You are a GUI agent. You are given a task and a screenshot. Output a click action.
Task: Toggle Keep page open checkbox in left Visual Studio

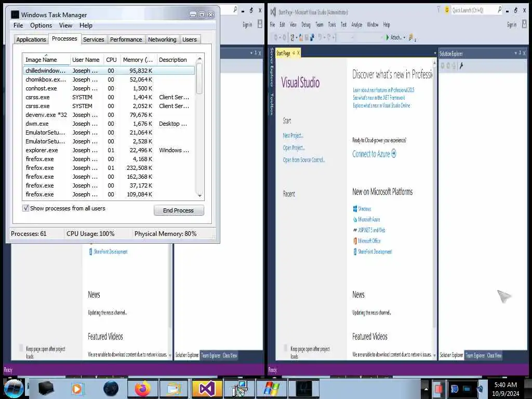tap(22, 349)
